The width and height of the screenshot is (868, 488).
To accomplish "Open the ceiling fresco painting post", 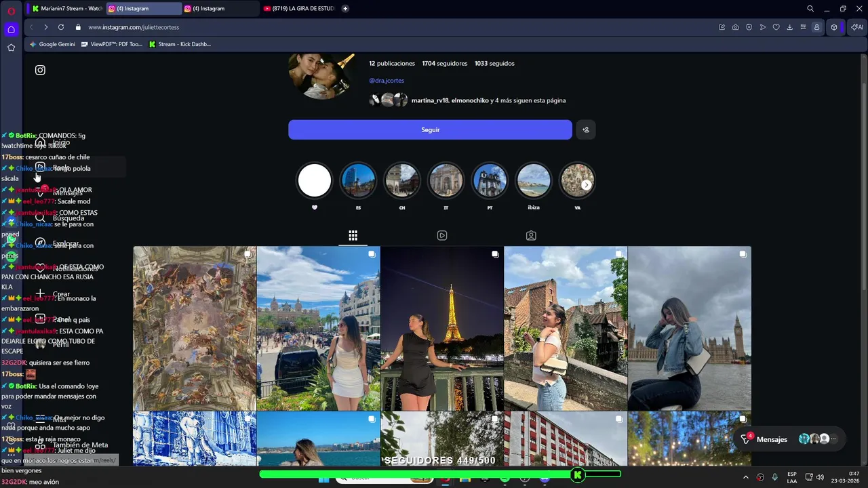I will tap(195, 328).
